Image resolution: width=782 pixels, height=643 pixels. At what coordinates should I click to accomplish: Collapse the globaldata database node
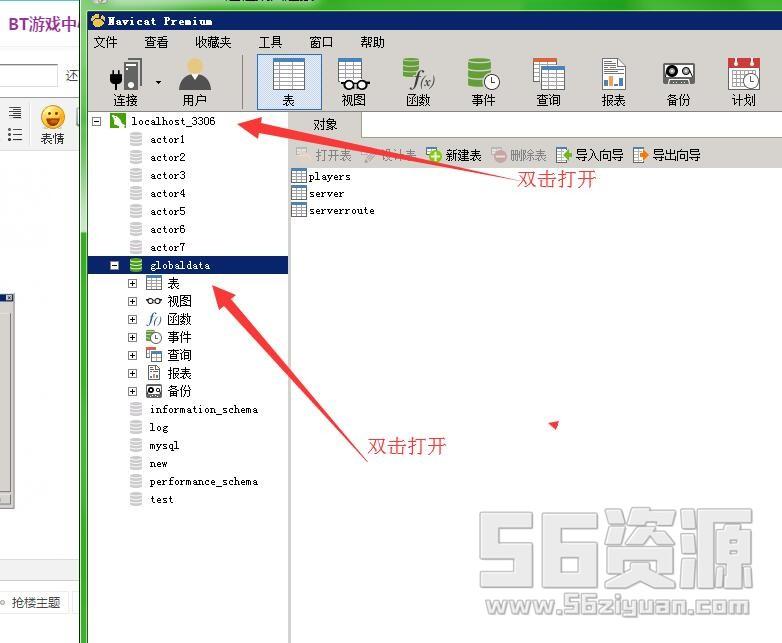pos(115,265)
